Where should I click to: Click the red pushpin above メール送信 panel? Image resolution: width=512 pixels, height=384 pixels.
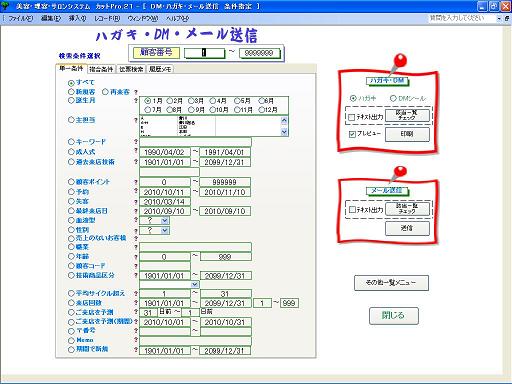399,174
